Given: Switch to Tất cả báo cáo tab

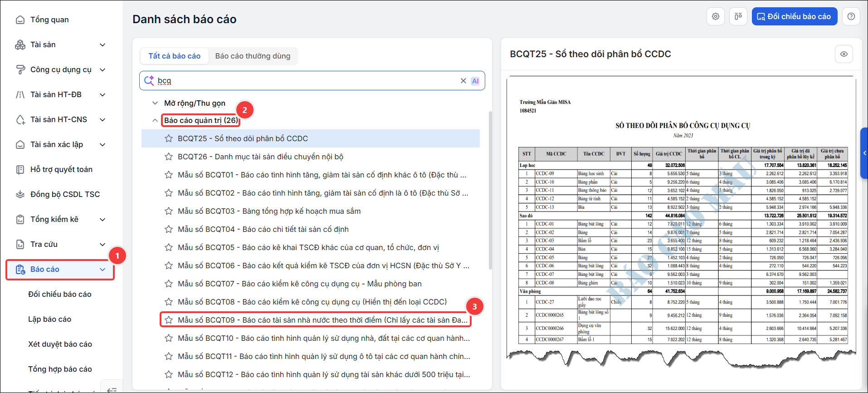Looking at the screenshot, I should point(175,56).
